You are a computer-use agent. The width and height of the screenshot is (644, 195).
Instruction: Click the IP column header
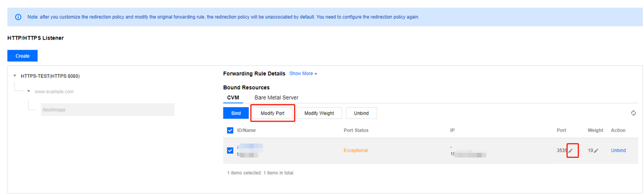click(x=452, y=130)
